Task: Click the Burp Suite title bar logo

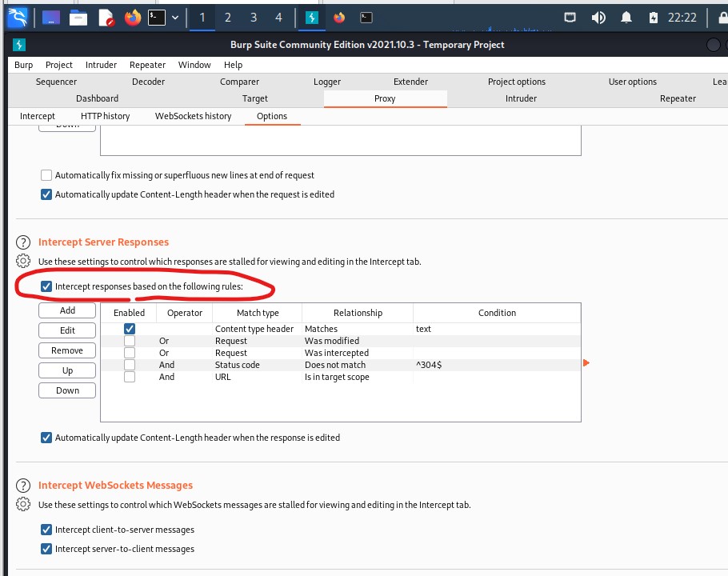Action: click(x=19, y=45)
